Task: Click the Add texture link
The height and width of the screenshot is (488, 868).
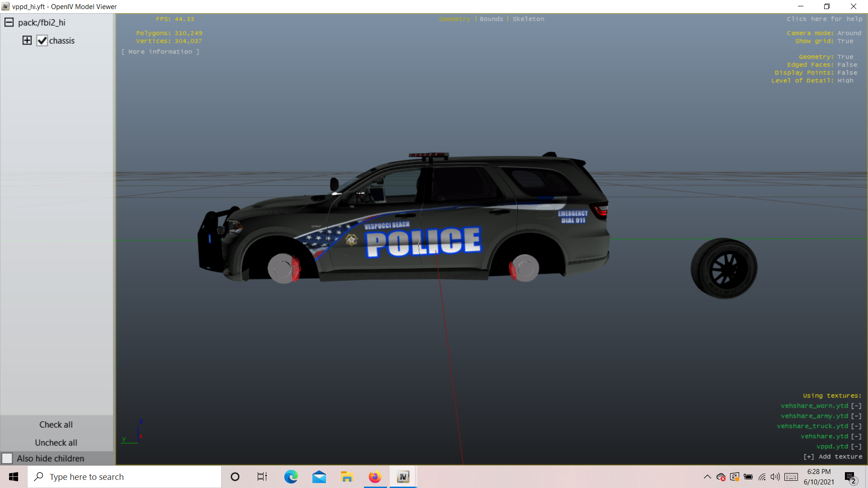Action: [833, 457]
